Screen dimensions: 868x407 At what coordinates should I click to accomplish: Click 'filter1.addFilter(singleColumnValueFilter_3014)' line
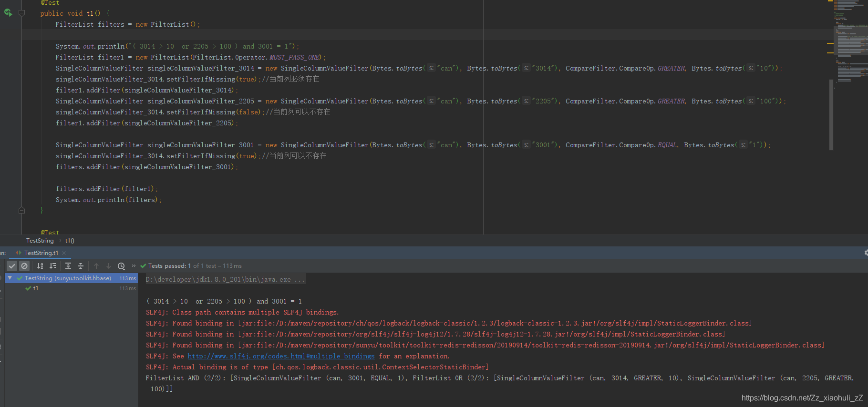(146, 90)
